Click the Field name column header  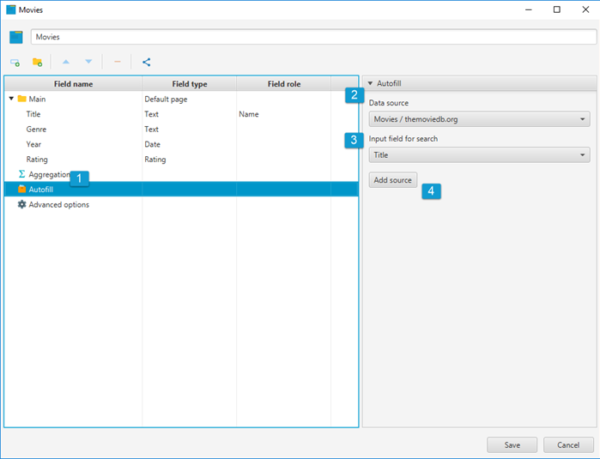click(73, 84)
